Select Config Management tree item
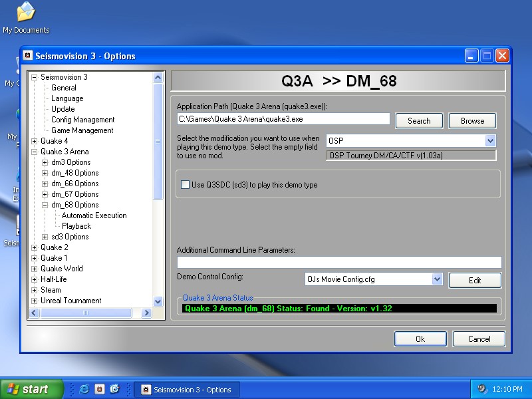 click(82, 120)
